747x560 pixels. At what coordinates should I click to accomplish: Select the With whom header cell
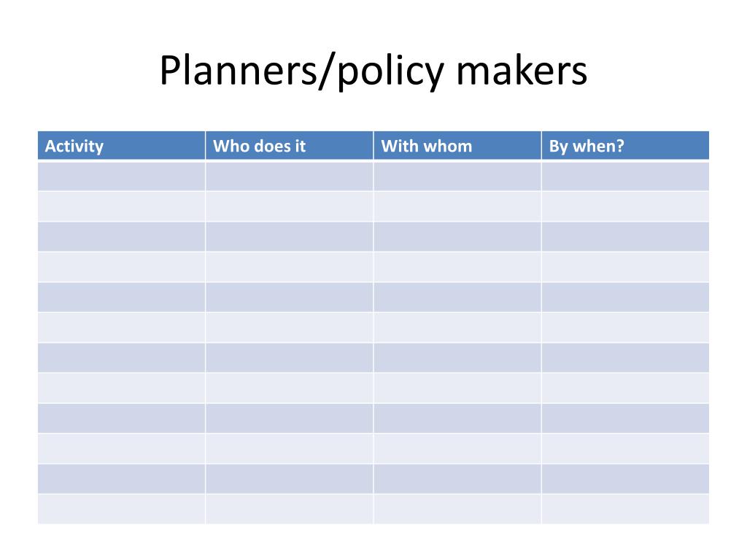coord(457,145)
